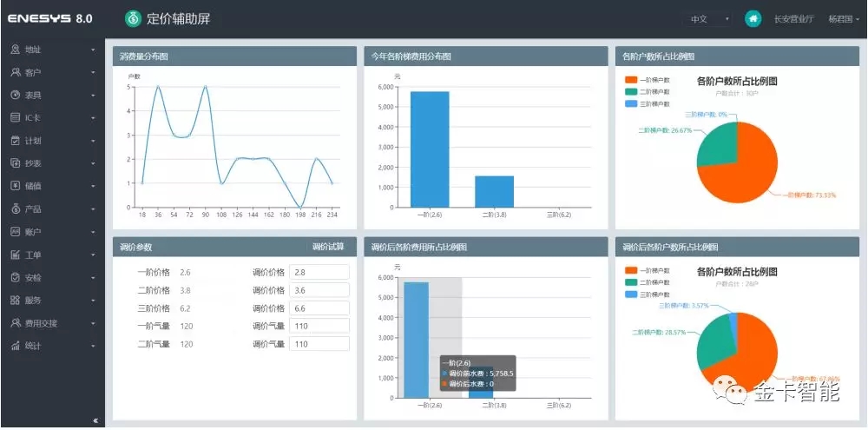Click the 工单 work order icon

(x=16, y=255)
